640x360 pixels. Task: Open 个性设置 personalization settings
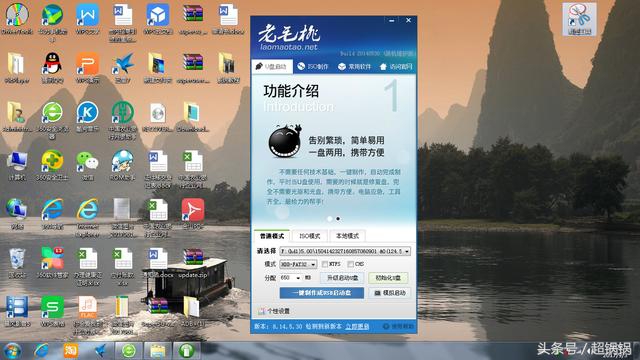click(x=274, y=311)
